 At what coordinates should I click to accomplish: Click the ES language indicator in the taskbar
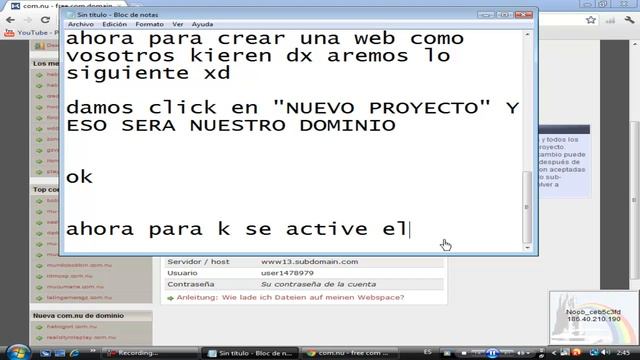click(x=427, y=352)
